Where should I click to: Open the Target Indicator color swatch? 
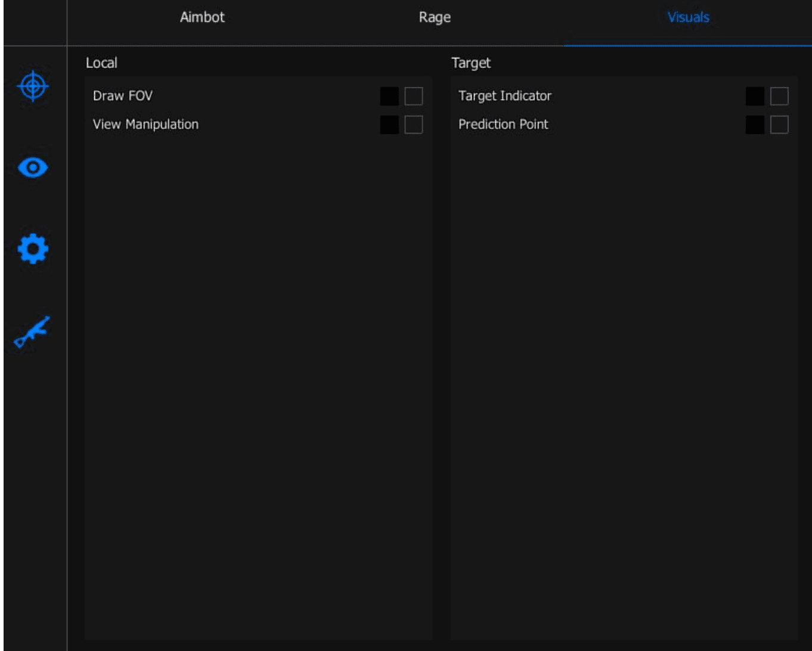coord(755,96)
